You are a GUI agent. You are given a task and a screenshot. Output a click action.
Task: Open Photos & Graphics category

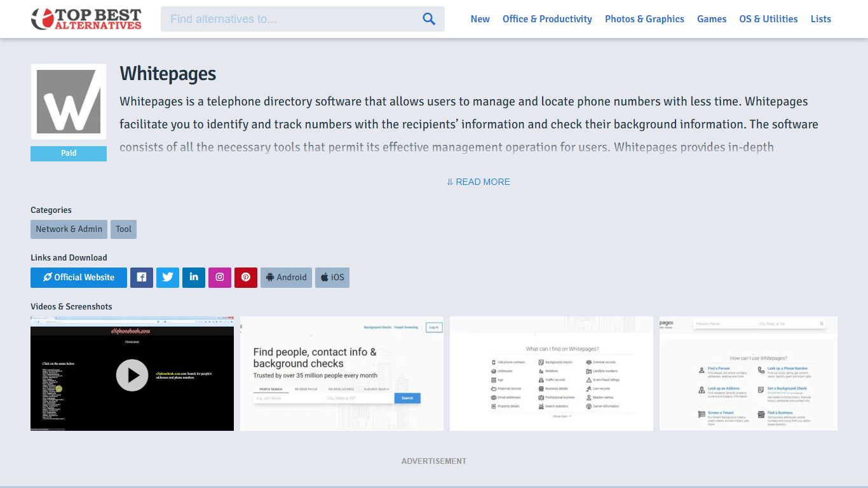644,19
